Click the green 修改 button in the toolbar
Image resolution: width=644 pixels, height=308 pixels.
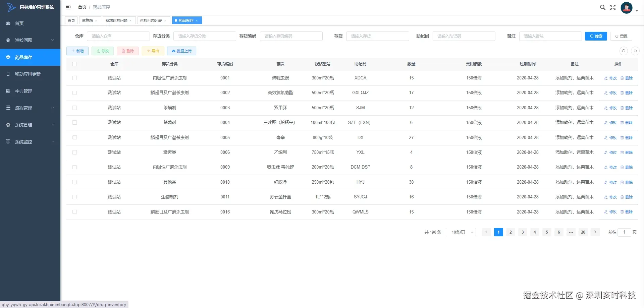point(103,51)
